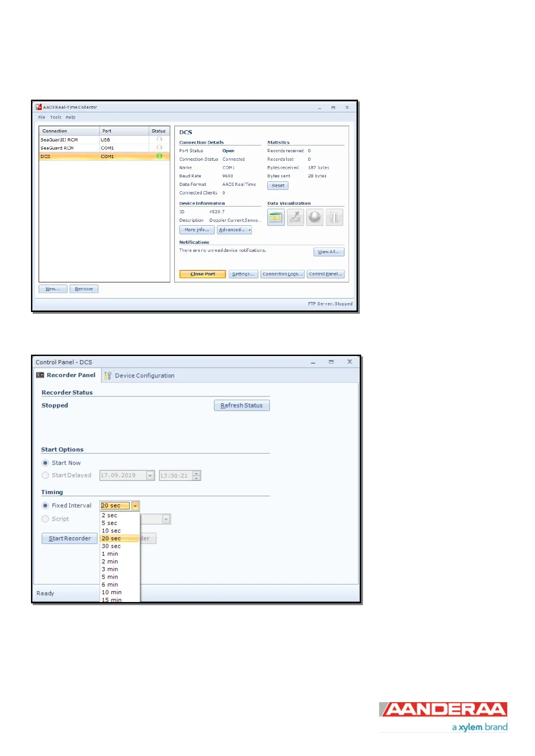Choose 30 sec from interval list
The height and width of the screenshot is (756, 535).
[x=120, y=546]
